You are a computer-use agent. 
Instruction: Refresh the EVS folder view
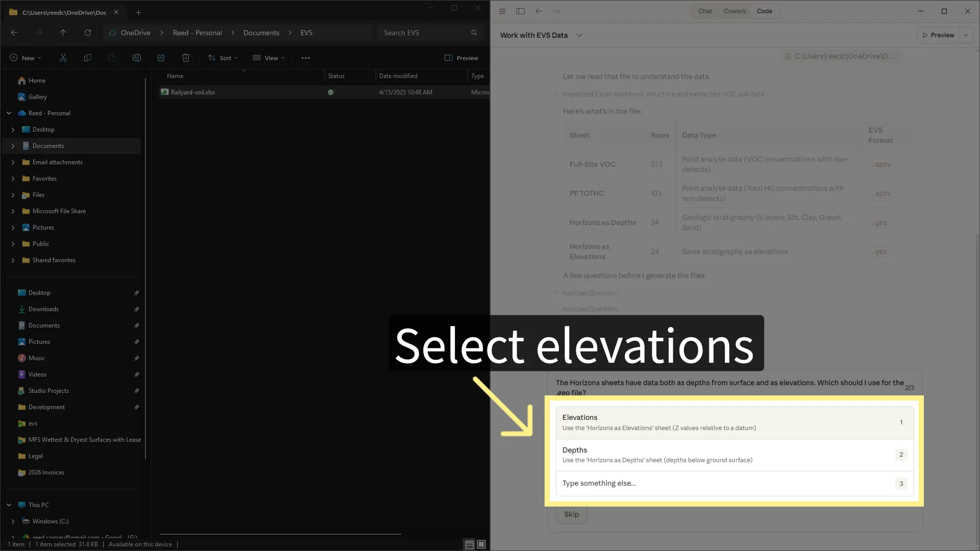click(x=88, y=33)
